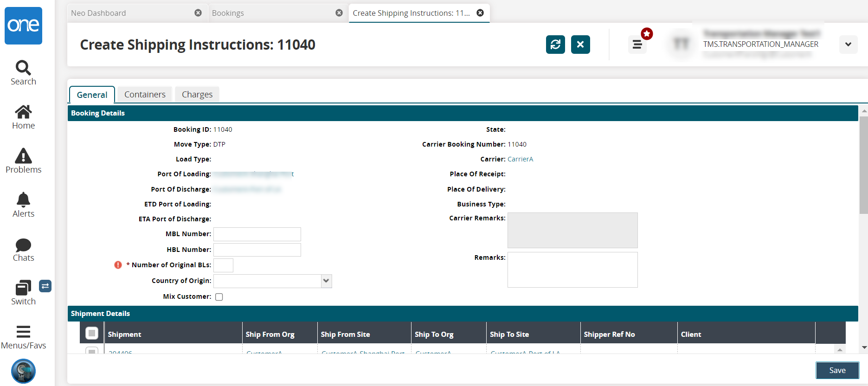Click the Save button
This screenshot has width=868, height=386.
pos(837,370)
